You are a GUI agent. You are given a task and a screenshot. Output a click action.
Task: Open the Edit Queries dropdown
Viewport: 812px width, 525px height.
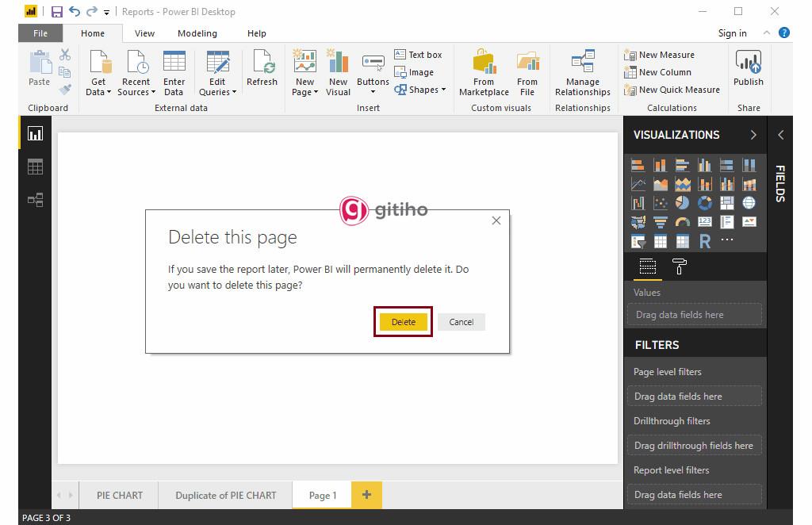[217, 73]
